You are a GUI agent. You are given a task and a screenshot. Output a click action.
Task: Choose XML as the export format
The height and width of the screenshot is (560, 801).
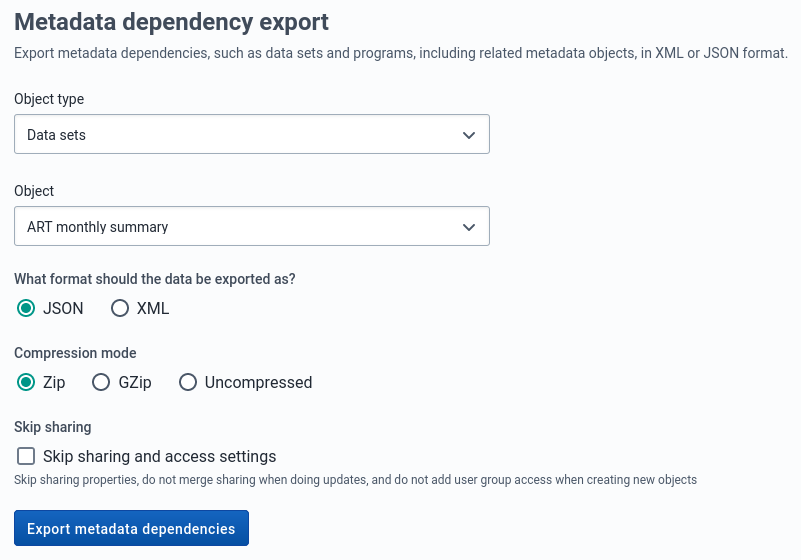pyautogui.click(x=120, y=308)
